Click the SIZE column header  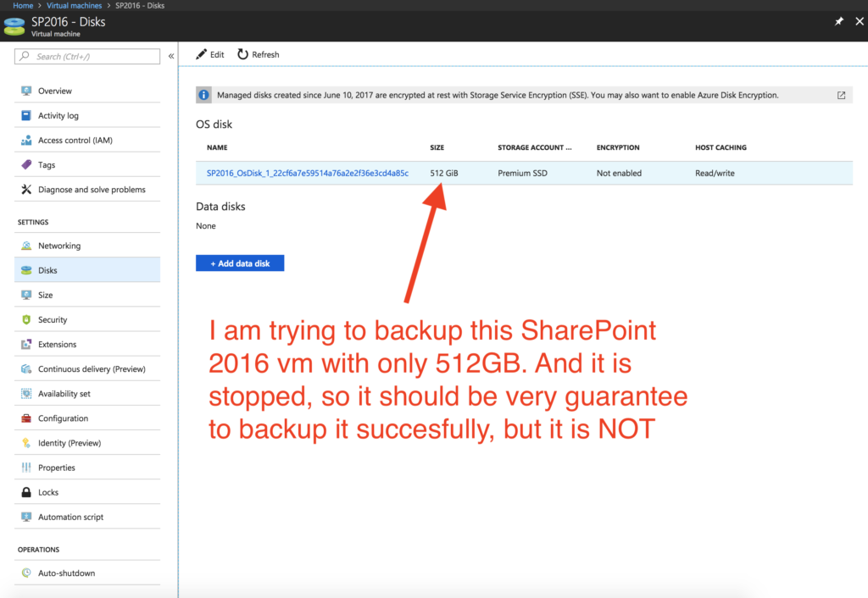tap(437, 147)
